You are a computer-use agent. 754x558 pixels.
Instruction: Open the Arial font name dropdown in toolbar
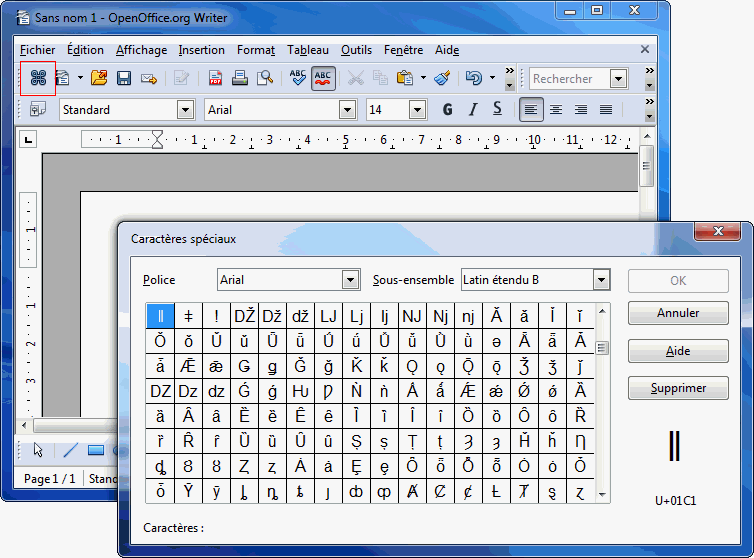[347, 110]
